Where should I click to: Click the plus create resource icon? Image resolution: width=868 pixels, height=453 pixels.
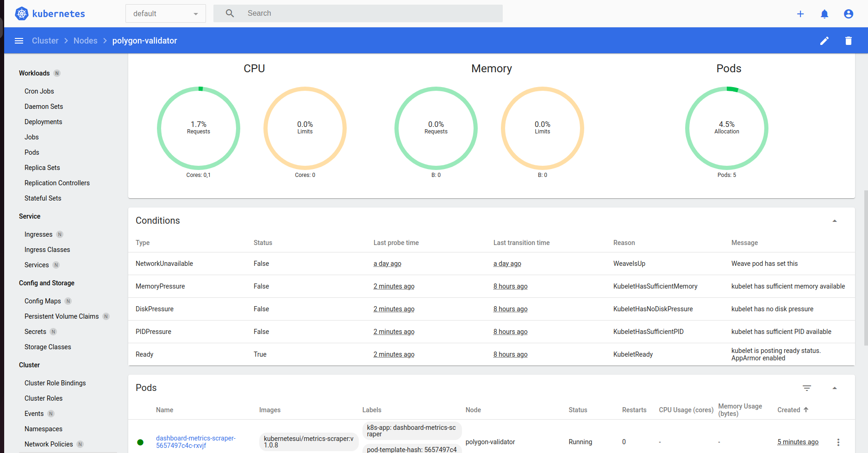(800, 14)
